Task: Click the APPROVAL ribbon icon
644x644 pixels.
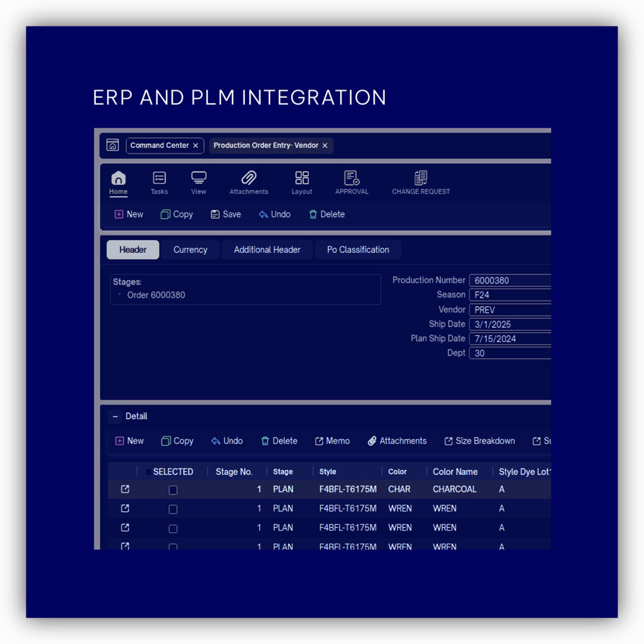Action: (x=351, y=178)
